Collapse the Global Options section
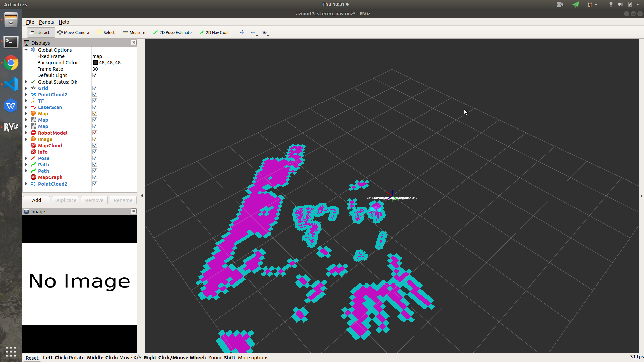Screen dimensions: 644x362 [x=26, y=50]
